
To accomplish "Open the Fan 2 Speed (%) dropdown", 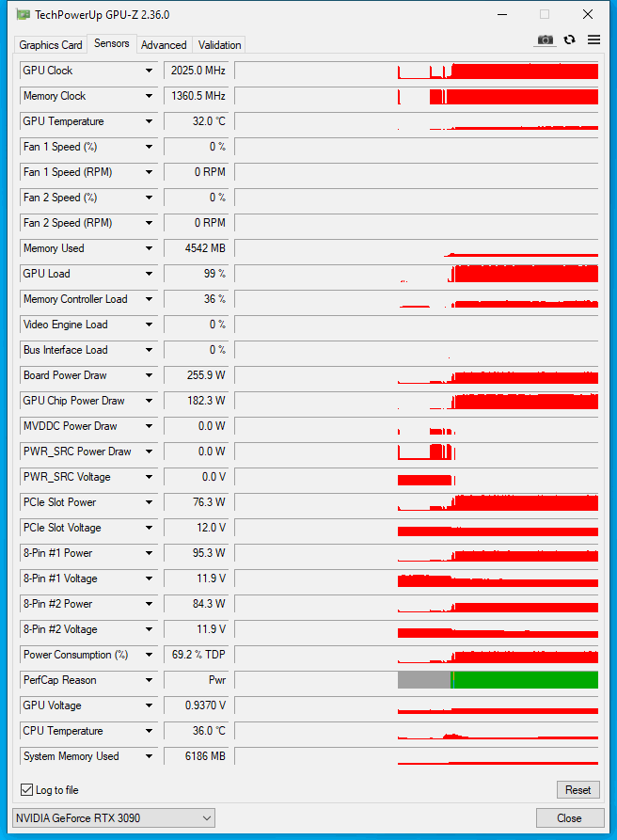I will coord(149,198).
